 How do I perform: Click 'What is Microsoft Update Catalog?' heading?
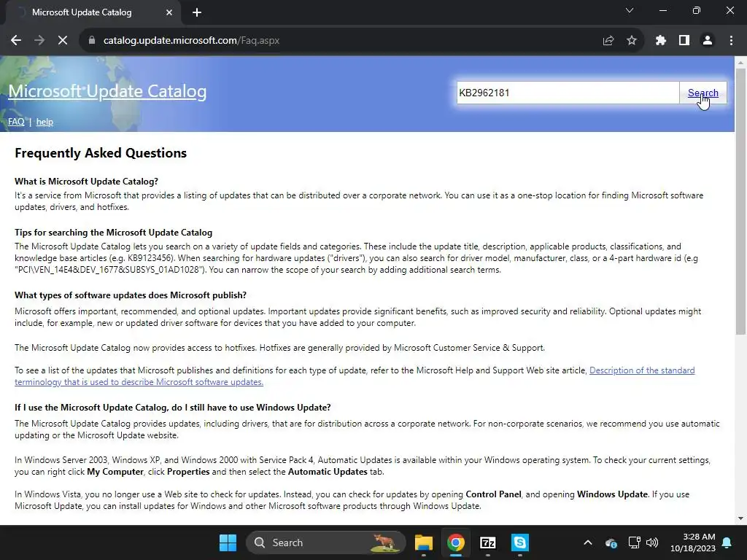pyautogui.click(x=86, y=182)
